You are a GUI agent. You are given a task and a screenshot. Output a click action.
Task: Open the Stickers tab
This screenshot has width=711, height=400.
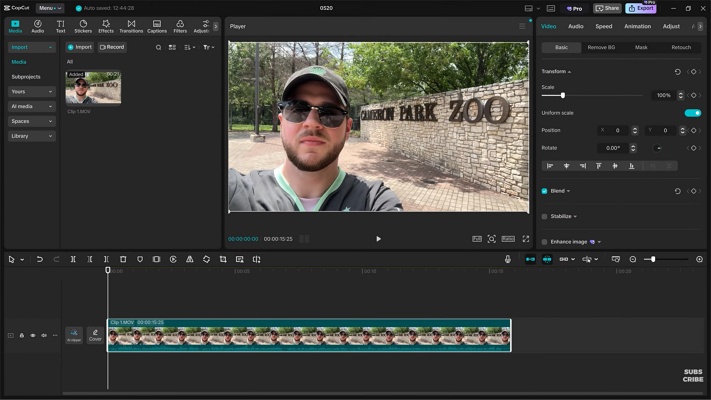83,26
